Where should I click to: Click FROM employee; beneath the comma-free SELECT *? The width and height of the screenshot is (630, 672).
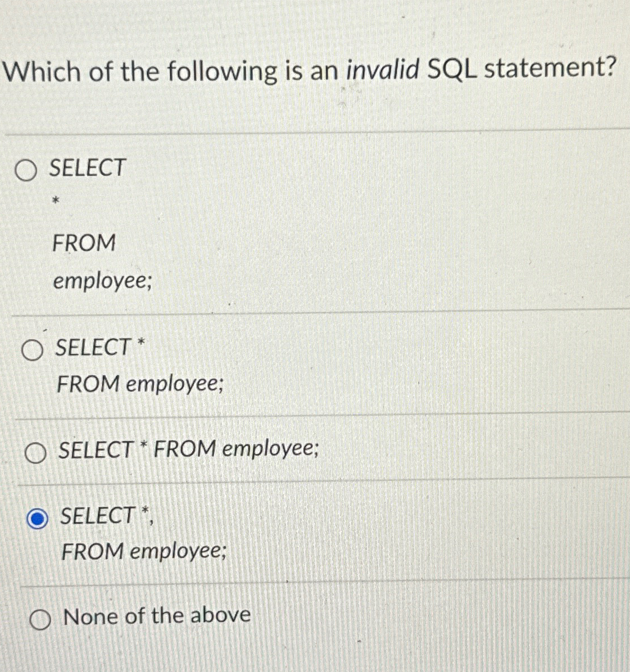tap(140, 384)
